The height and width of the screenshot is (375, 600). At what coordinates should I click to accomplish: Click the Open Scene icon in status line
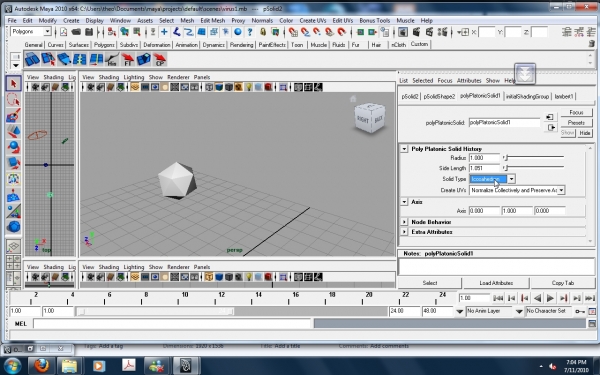(76, 32)
